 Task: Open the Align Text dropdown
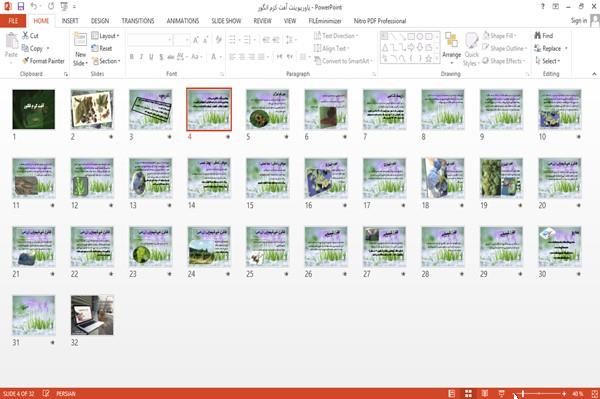coord(332,48)
